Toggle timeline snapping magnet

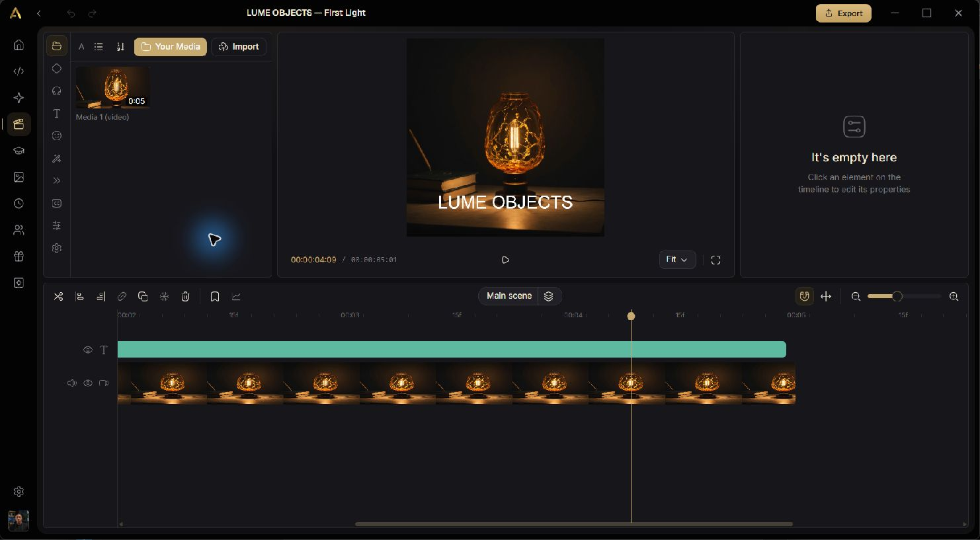tap(804, 296)
